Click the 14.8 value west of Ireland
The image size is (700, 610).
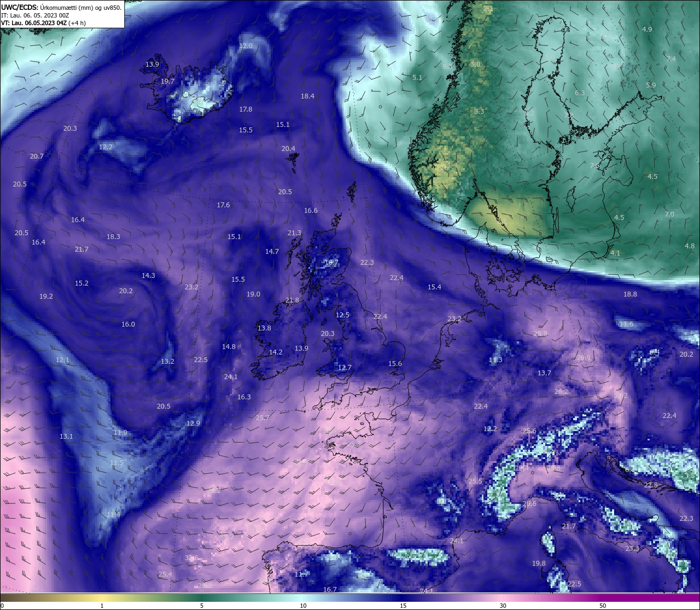pos(229,347)
